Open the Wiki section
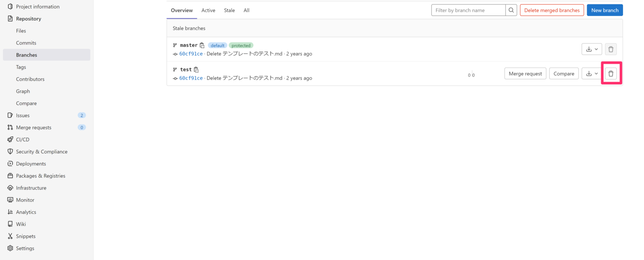The height and width of the screenshot is (260, 644). (x=20, y=224)
